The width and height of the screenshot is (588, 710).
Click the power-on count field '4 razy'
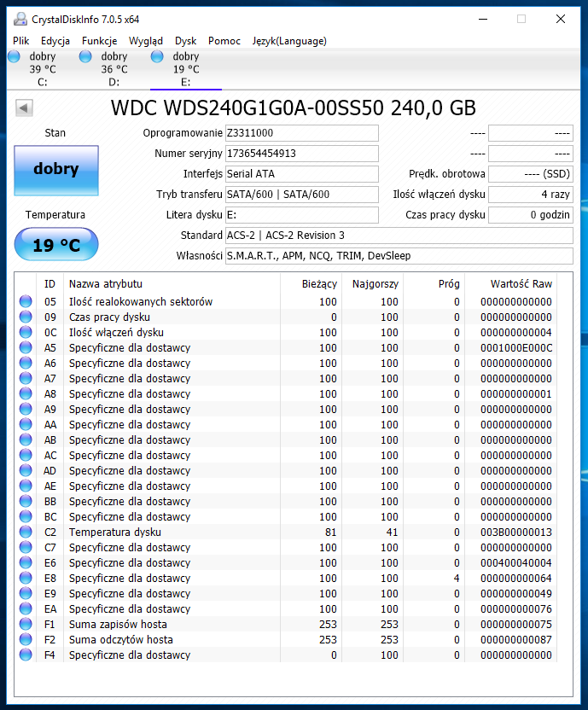pyautogui.click(x=531, y=195)
